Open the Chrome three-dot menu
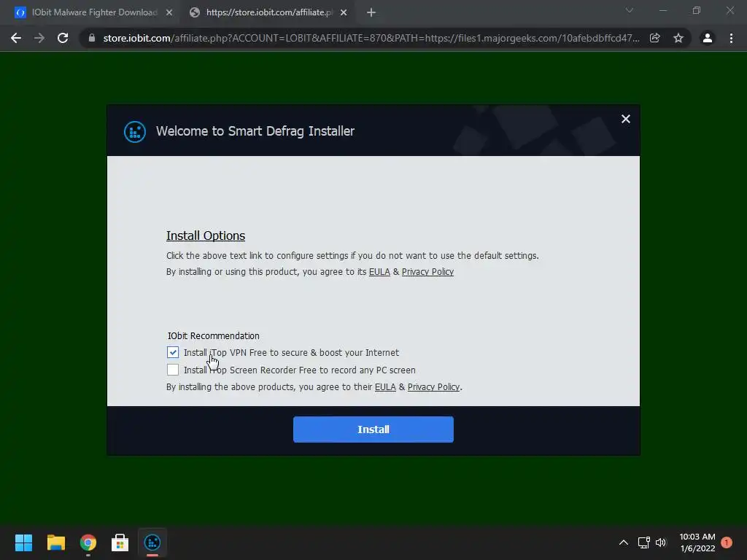The image size is (747, 560). click(731, 38)
